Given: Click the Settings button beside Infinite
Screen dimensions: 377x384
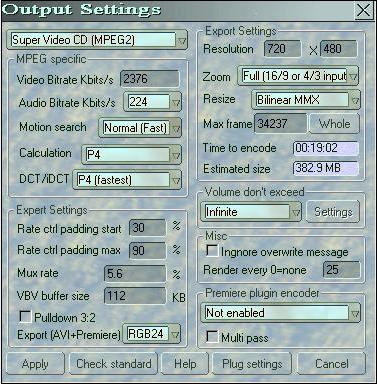Looking at the screenshot, I should click(x=333, y=212).
